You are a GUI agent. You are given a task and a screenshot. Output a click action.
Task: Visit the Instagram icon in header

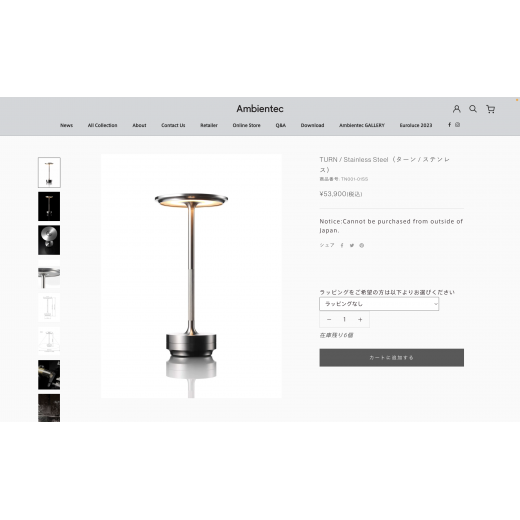point(457,125)
